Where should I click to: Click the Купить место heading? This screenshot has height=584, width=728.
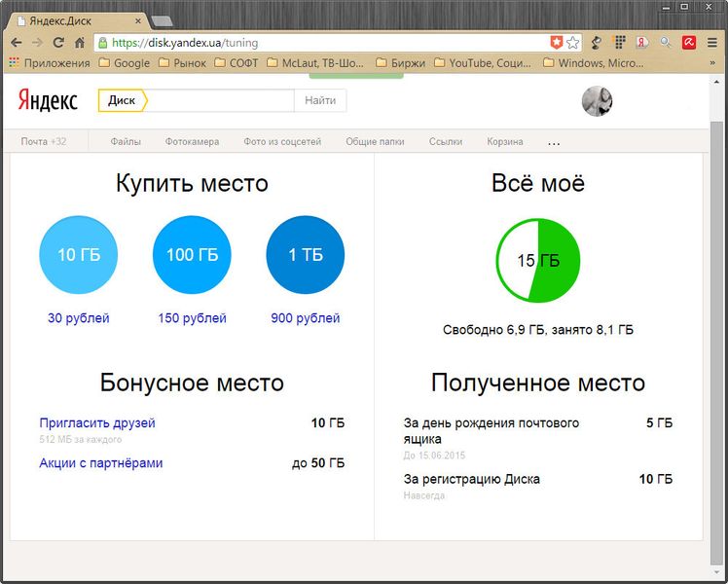[x=192, y=183]
